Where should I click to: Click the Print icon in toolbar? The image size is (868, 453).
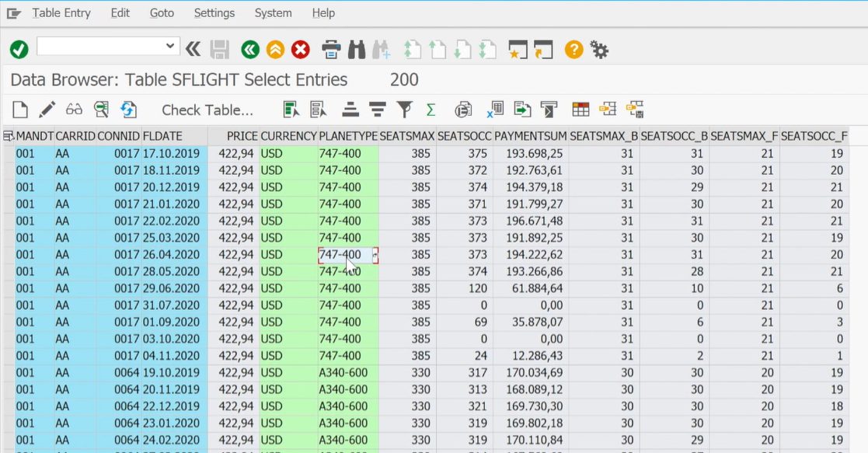[x=331, y=50]
